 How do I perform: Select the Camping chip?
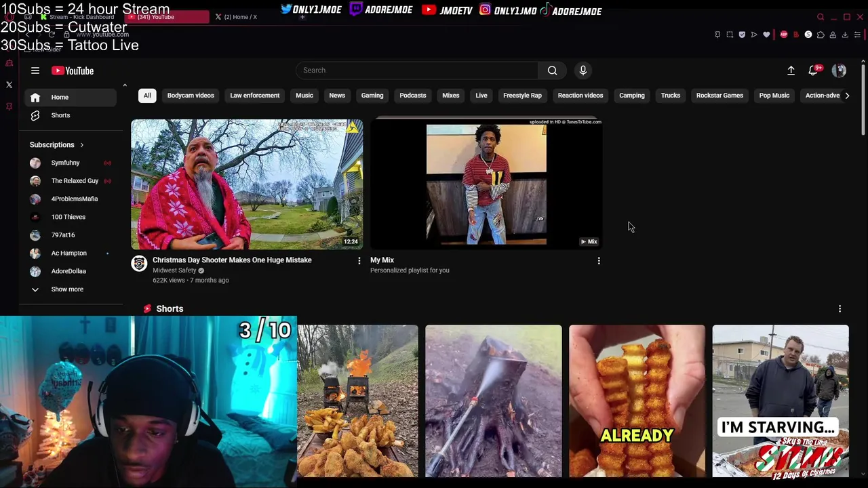[632, 96]
